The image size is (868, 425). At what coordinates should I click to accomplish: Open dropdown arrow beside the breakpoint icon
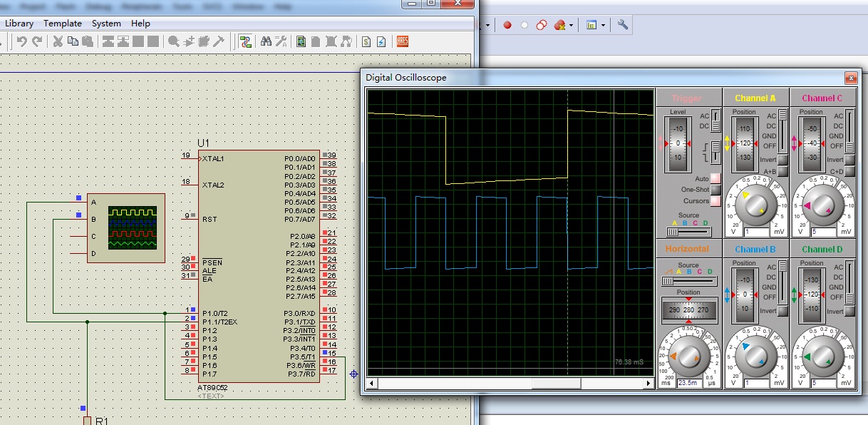[572, 26]
